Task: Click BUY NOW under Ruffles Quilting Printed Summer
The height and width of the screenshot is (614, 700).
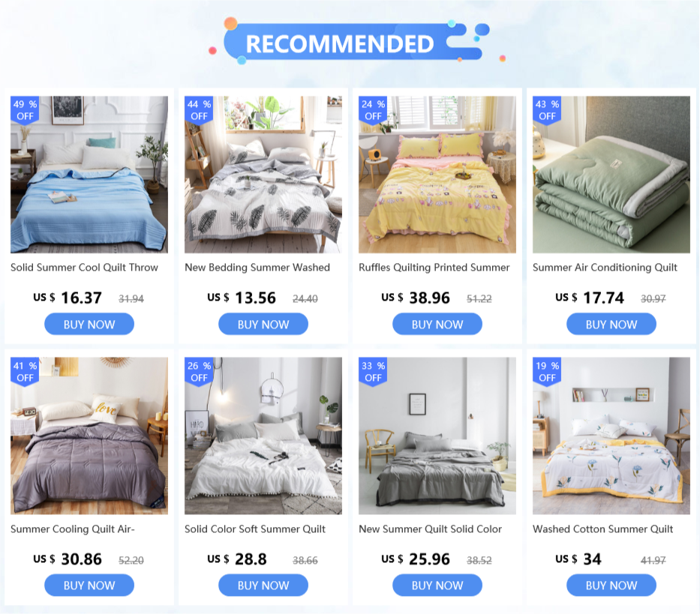Action: tap(437, 324)
